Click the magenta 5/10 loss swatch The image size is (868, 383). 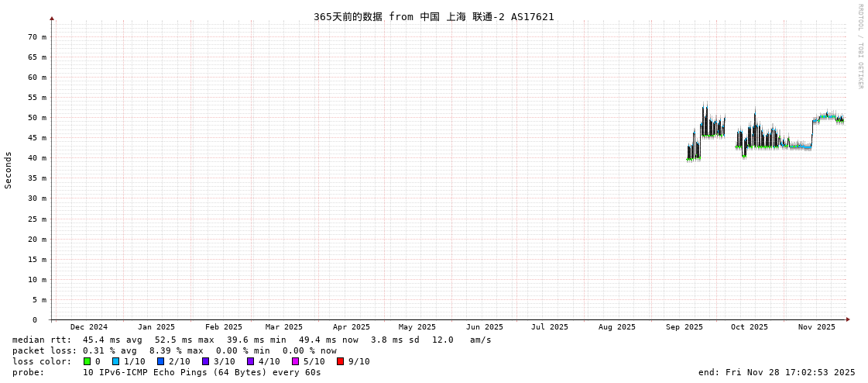point(295,361)
